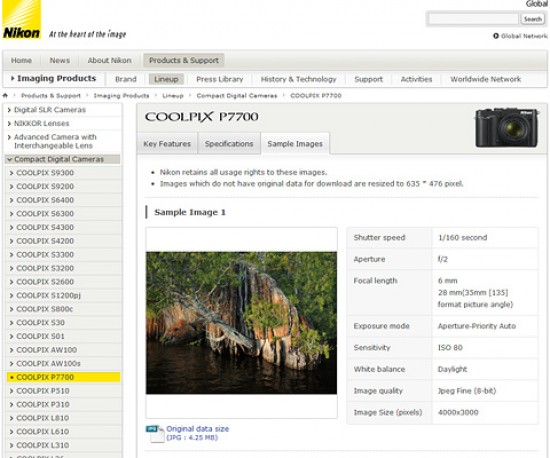Click the Nikon logo
Viewport: 550px width, 458px height.
(21, 19)
